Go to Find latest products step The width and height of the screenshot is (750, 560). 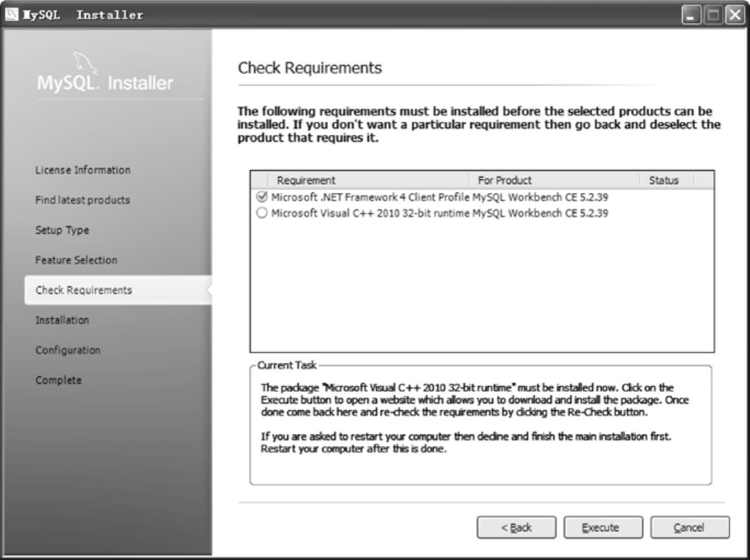tap(83, 200)
